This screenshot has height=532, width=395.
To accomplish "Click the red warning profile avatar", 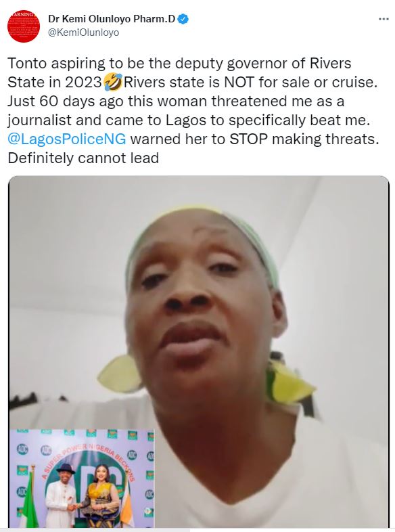I will (24, 26).
